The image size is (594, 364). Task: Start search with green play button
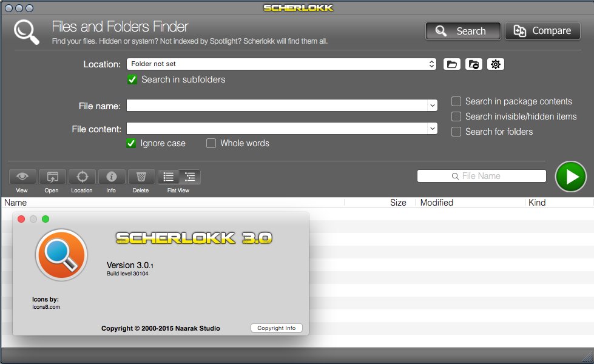coord(571,177)
